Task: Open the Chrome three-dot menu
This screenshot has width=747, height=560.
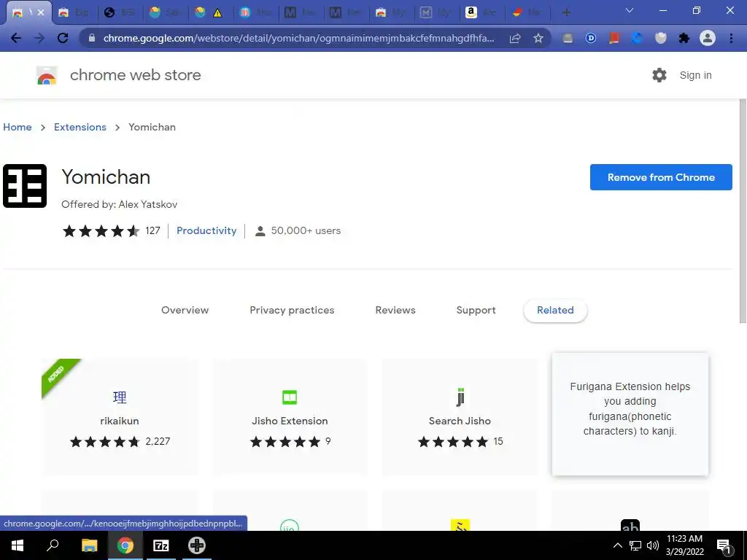Action: [731, 38]
